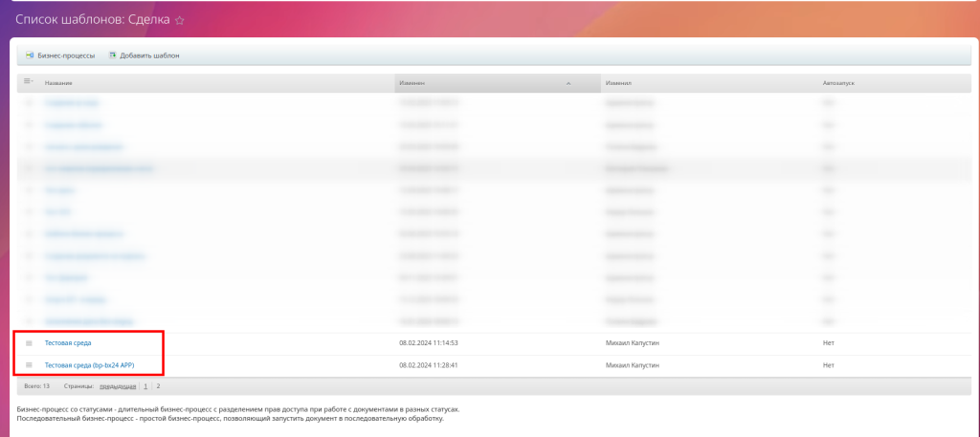980x437 pixels.
Task: Sort the list by the Автозапуск column
Action: point(837,83)
